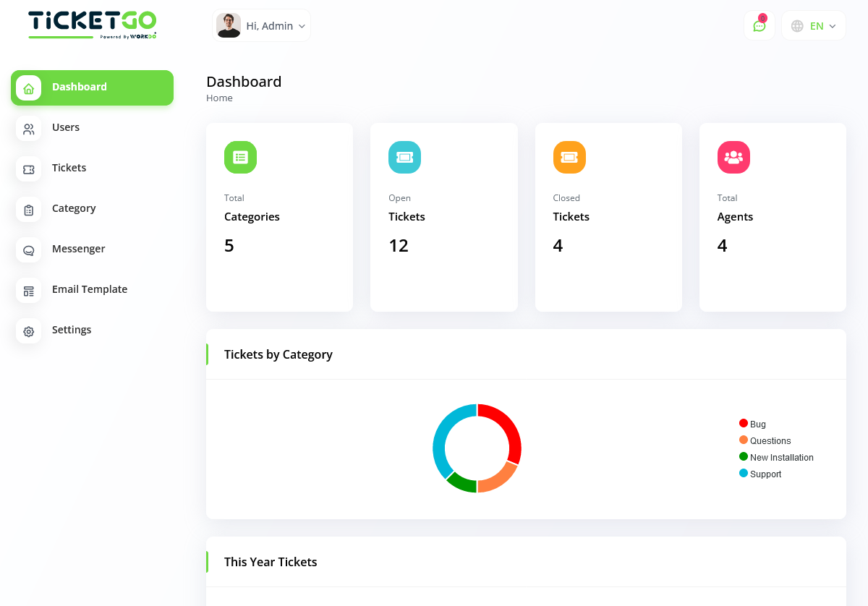
Task: Toggle the Questions legend entry
Action: click(765, 440)
